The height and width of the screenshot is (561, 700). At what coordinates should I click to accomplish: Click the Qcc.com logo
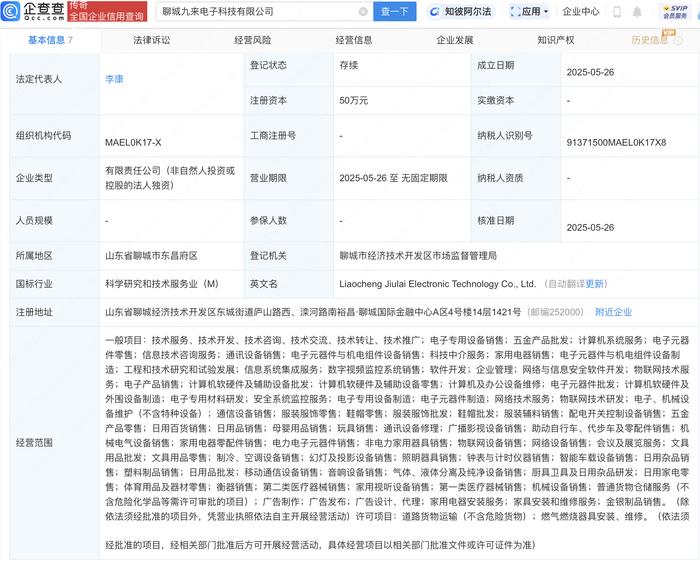33,11
